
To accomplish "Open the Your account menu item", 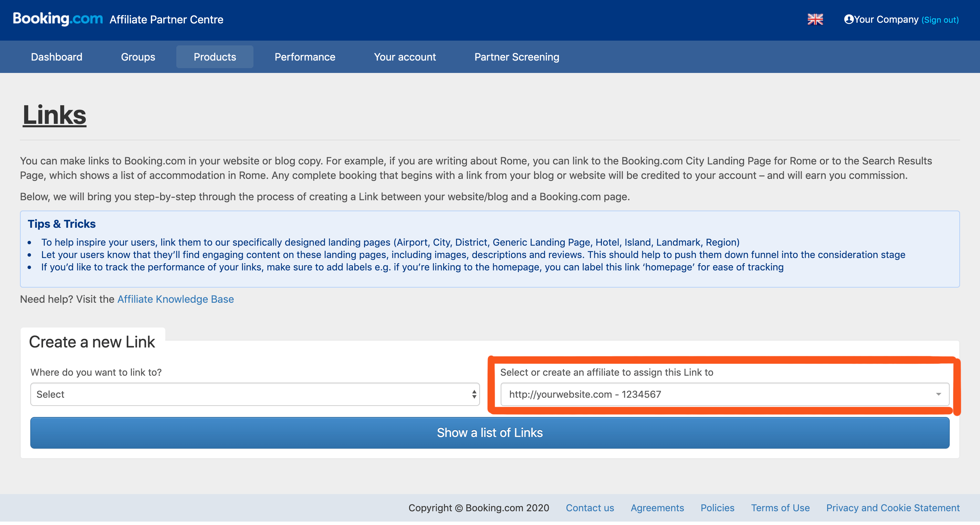I will click(x=405, y=57).
